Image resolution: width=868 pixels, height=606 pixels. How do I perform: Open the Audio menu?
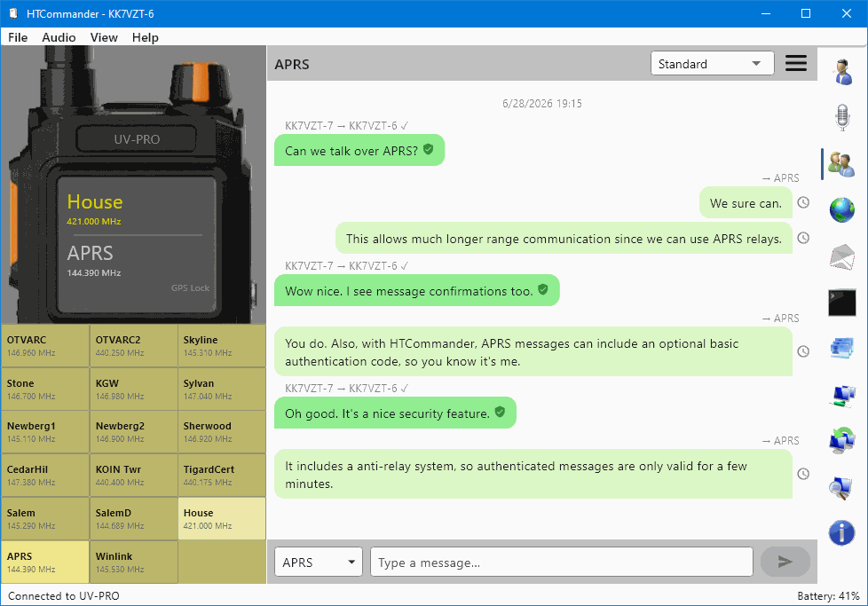click(x=59, y=37)
